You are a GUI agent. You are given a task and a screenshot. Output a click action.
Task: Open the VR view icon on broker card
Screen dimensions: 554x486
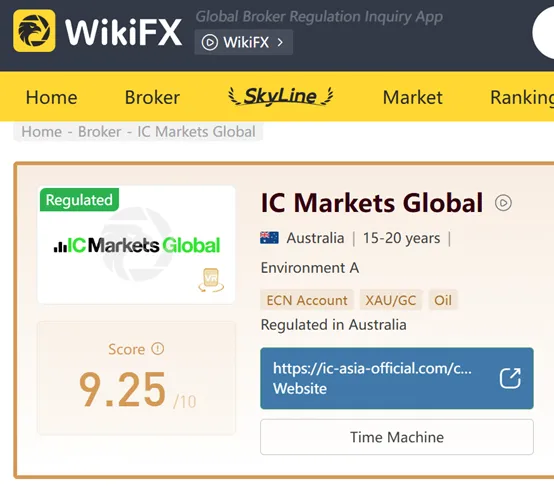(x=211, y=280)
